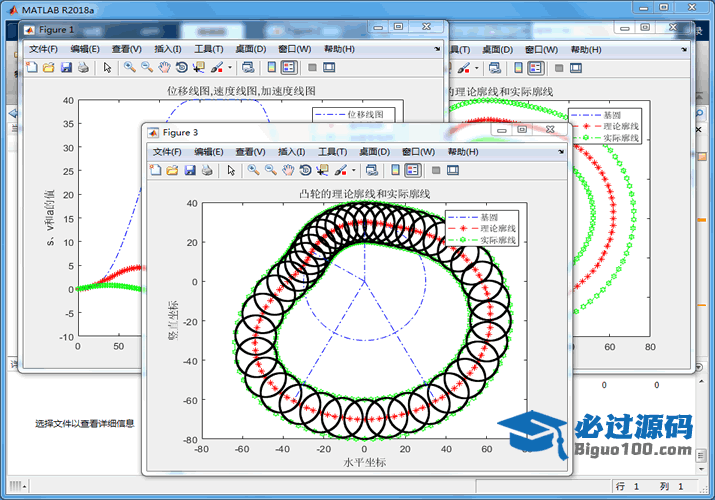Viewport: 715px width, 500px height.
Task: Click Figure 3 plot title 凸轮的理论廓线和实际廓线
Action: click(x=365, y=194)
